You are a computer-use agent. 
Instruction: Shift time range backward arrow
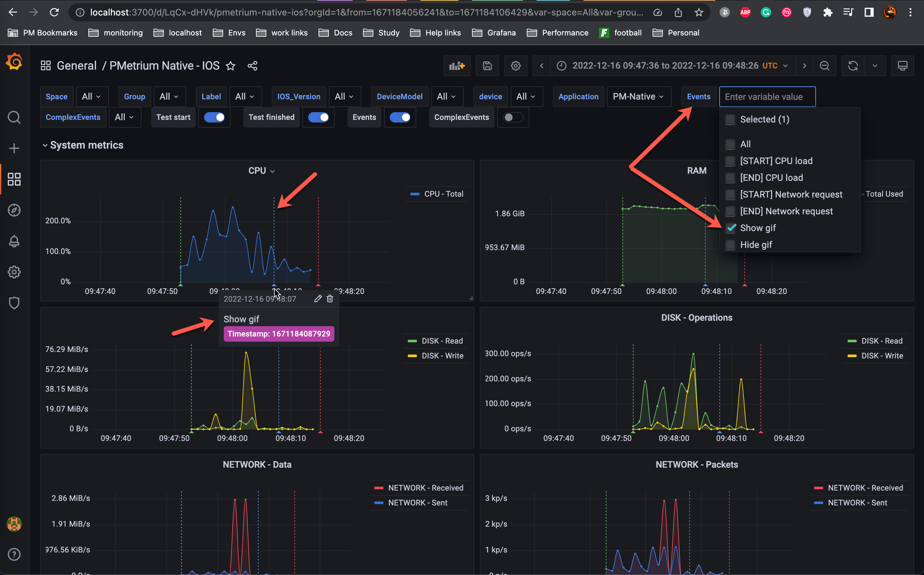542,66
